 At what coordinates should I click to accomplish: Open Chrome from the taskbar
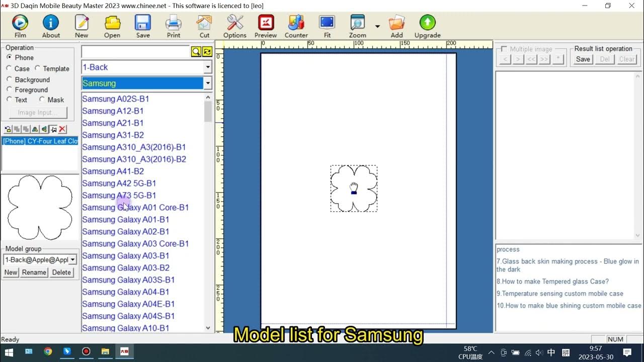click(48, 351)
